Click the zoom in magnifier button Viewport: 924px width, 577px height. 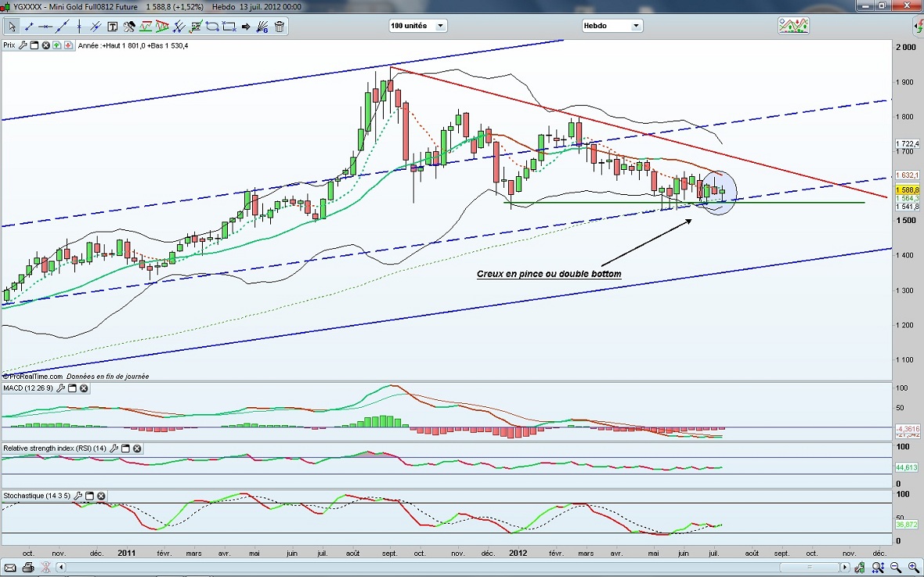[x=914, y=567]
